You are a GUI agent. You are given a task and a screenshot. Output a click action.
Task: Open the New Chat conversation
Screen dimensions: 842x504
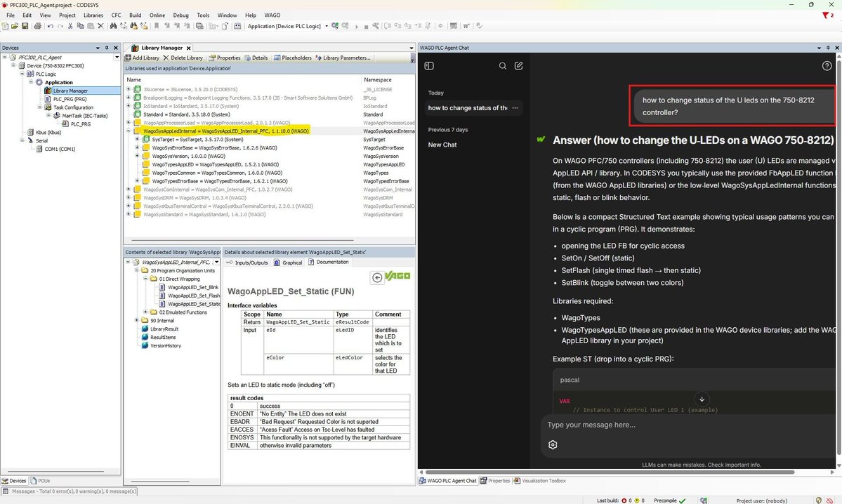point(442,145)
